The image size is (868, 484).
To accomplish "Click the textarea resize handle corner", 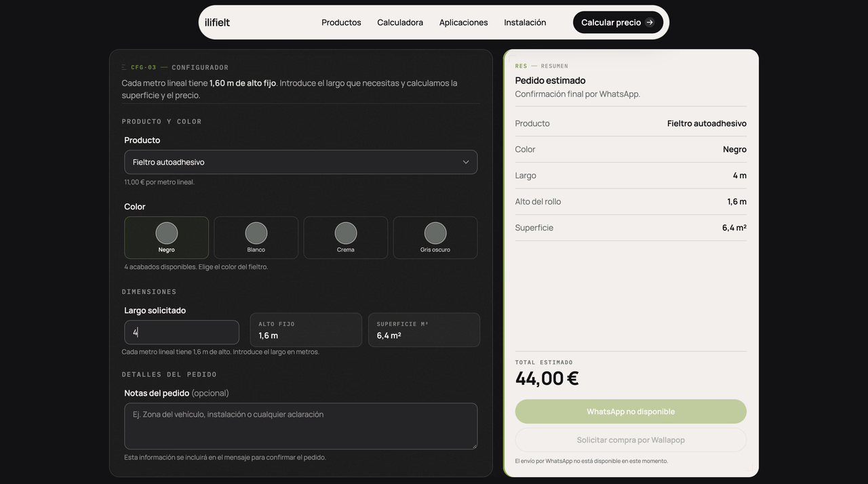I will coord(473,445).
